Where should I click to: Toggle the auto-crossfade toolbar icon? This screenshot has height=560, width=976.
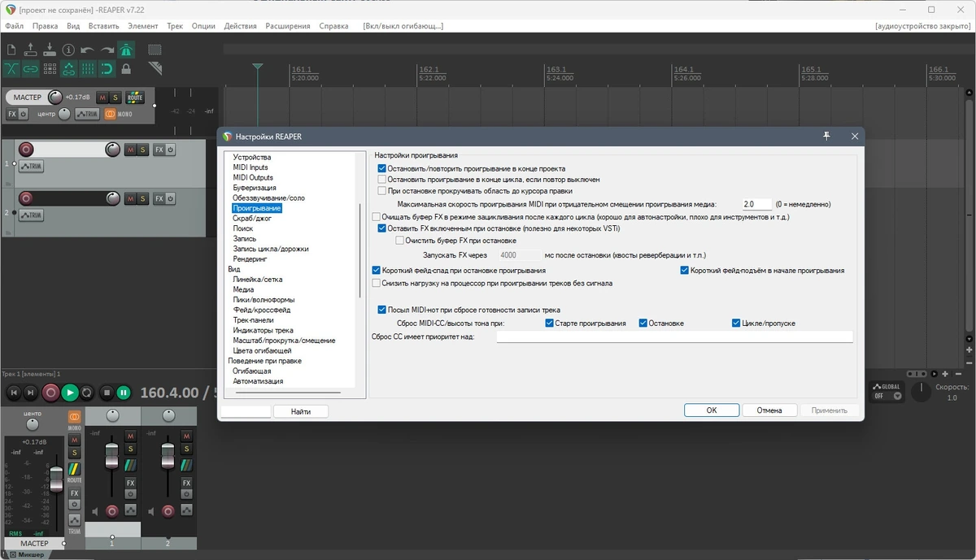[x=11, y=68]
